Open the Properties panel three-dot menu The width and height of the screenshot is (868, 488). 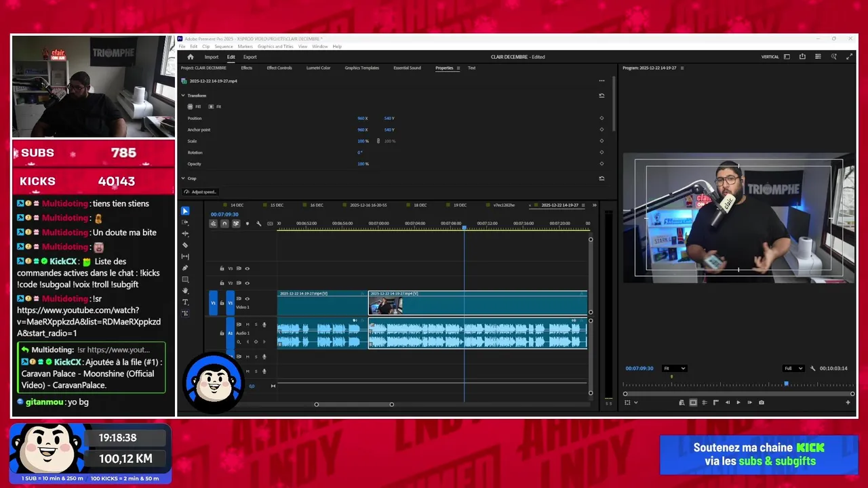(x=601, y=81)
